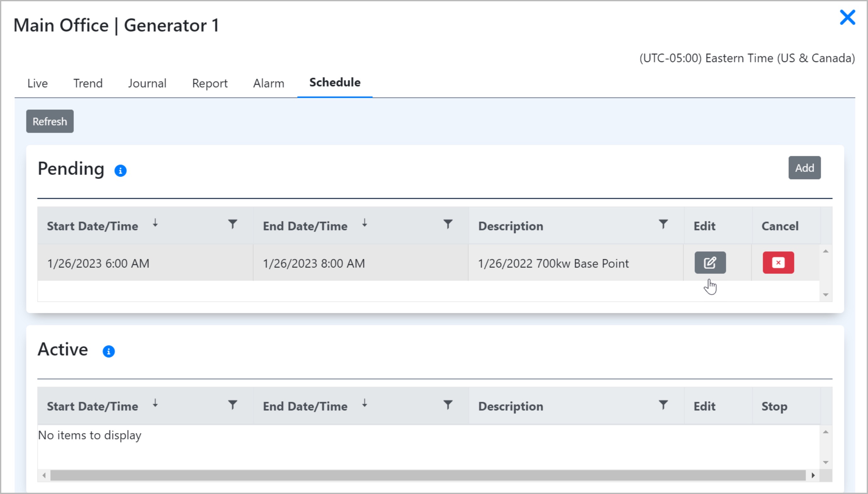Click the Pending section info icon
Viewport: 868px width, 494px height.
(x=120, y=170)
